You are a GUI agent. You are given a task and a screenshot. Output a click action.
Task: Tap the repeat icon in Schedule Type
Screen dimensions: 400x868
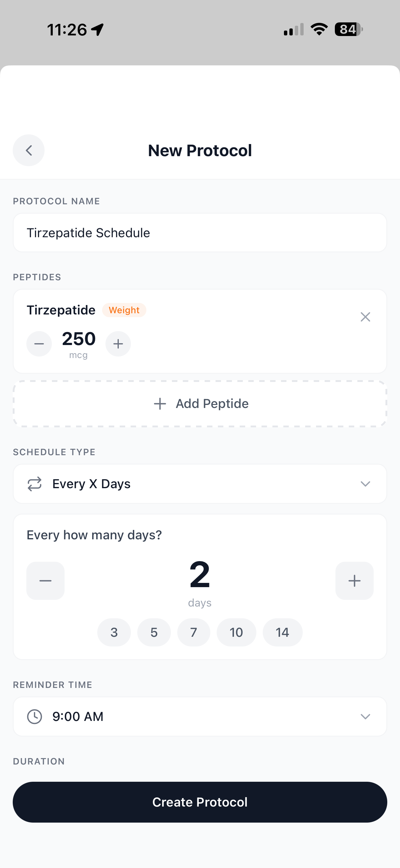click(35, 484)
